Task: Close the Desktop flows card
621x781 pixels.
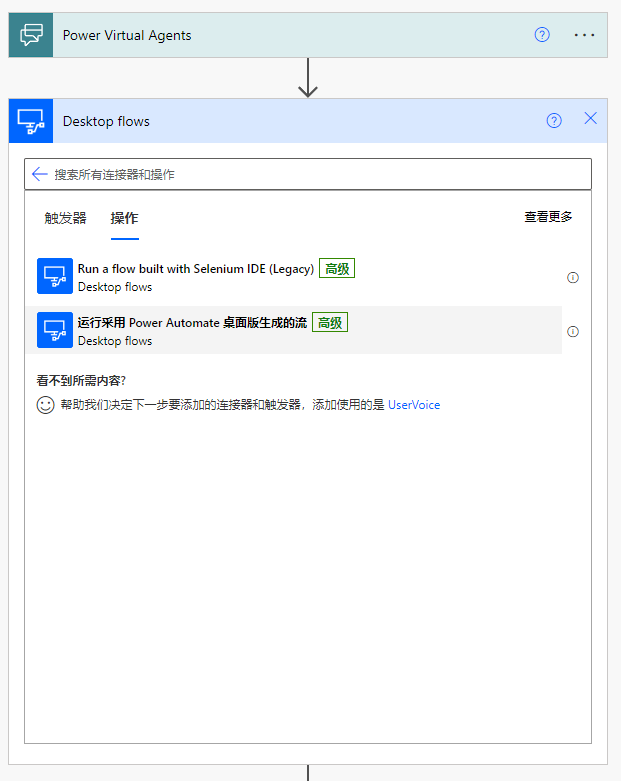Action: click(590, 119)
